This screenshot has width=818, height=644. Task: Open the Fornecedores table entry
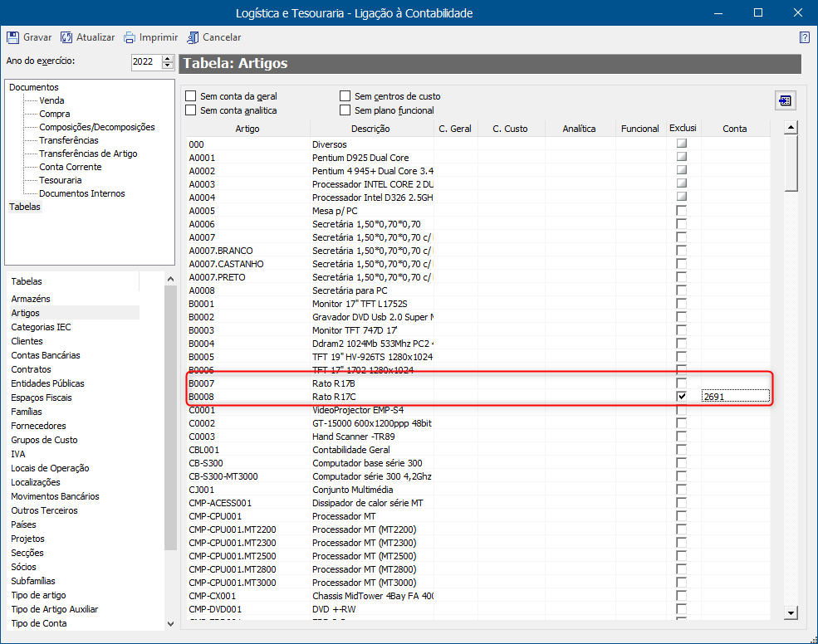tap(38, 426)
